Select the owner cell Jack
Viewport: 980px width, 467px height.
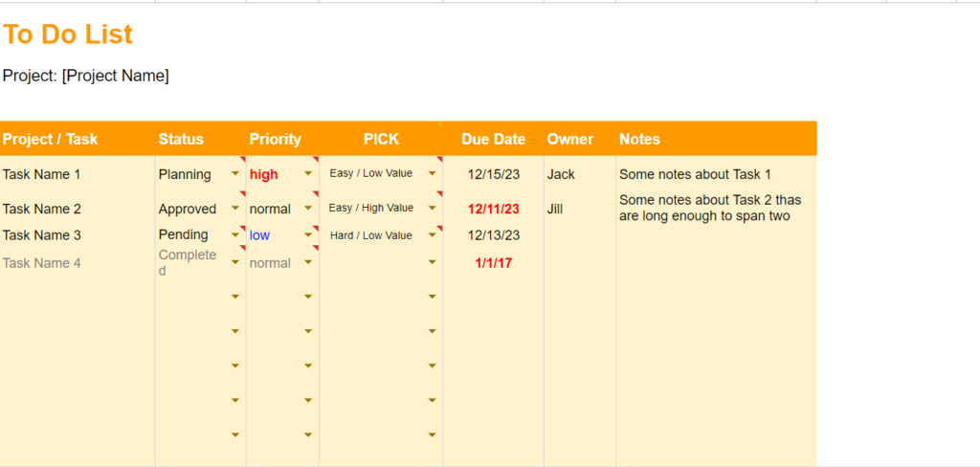(x=561, y=174)
